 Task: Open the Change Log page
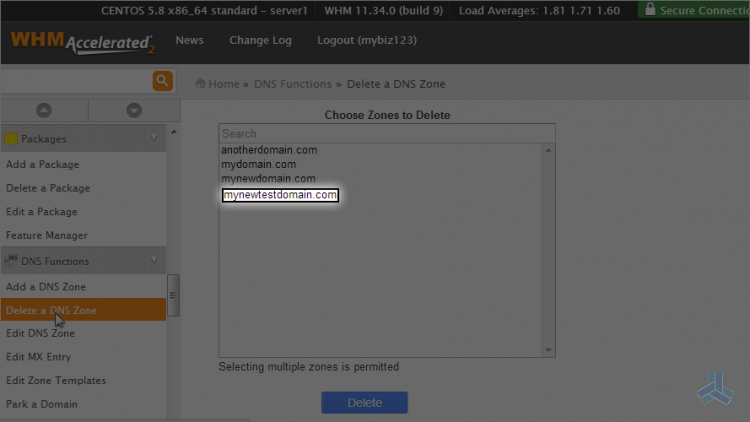pyautogui.click(x=260, y=40)
